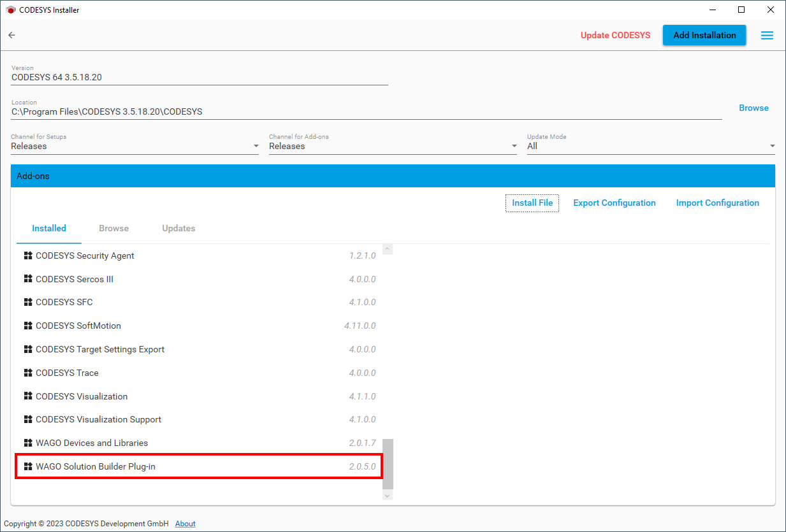Viewport: 786px width, 532px height.
Task: Click the CODESYS Installer title bar logo
Action: [x=11, y=10]
